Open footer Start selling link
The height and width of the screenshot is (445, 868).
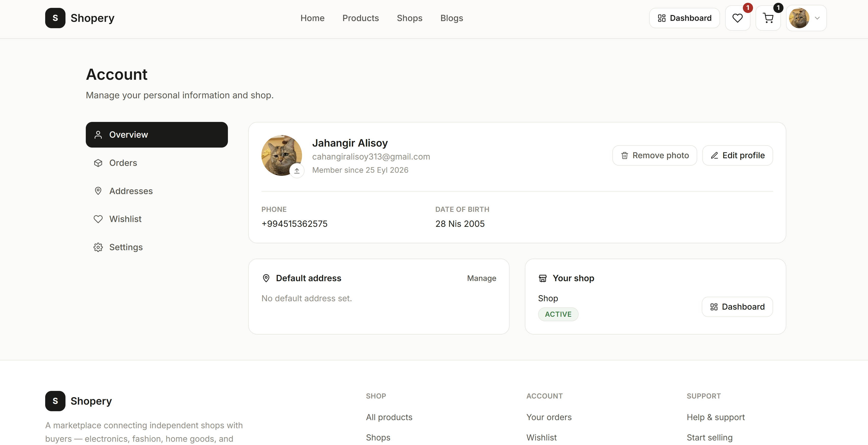pyautogui.click(x=710, y=438)
